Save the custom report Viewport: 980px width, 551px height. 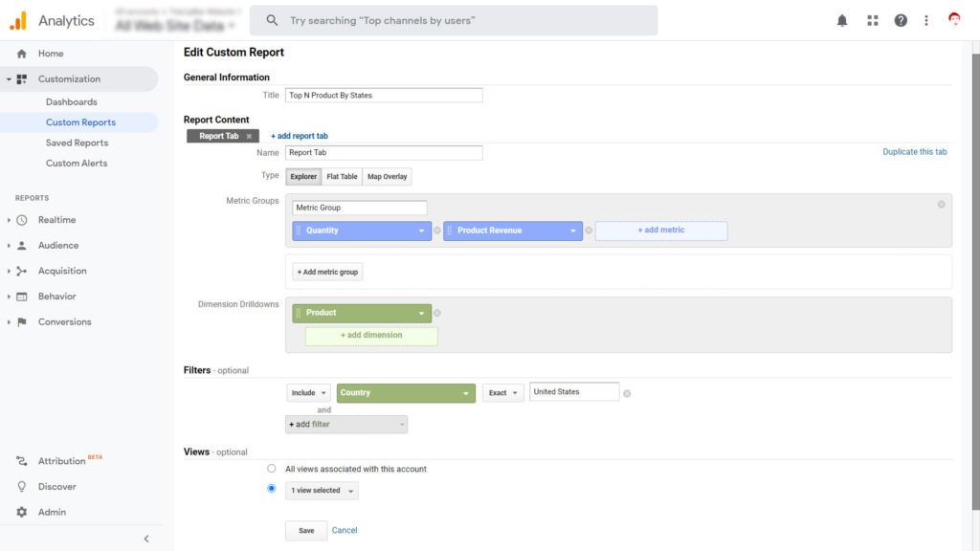tap(306, 530)
